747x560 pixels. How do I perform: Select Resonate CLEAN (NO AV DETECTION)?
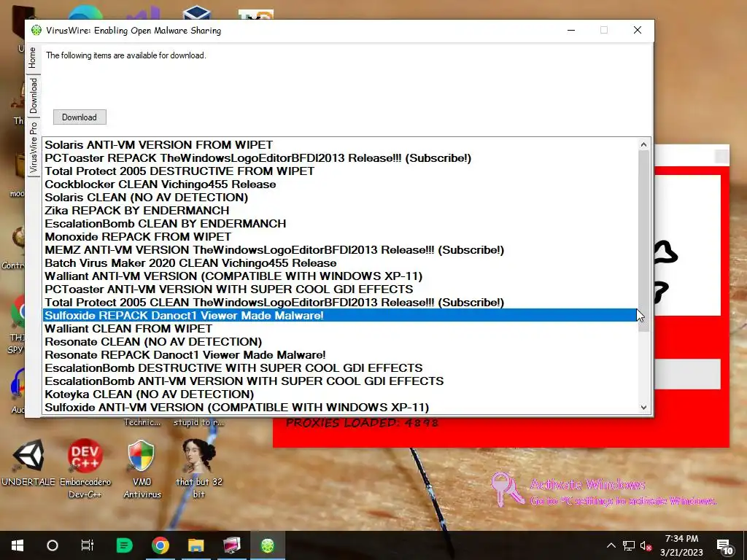pyautogui.click(x=340, y=342)
